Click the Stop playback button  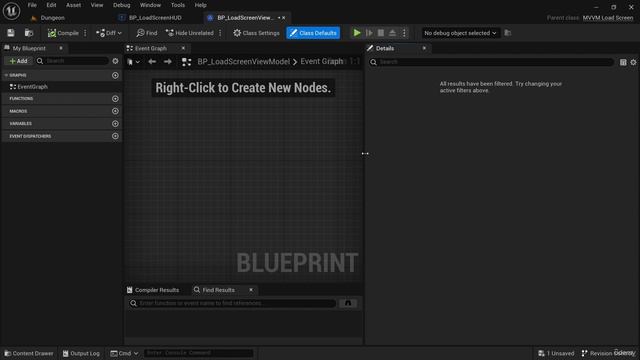pyautogui.click(x=380, y=33)
